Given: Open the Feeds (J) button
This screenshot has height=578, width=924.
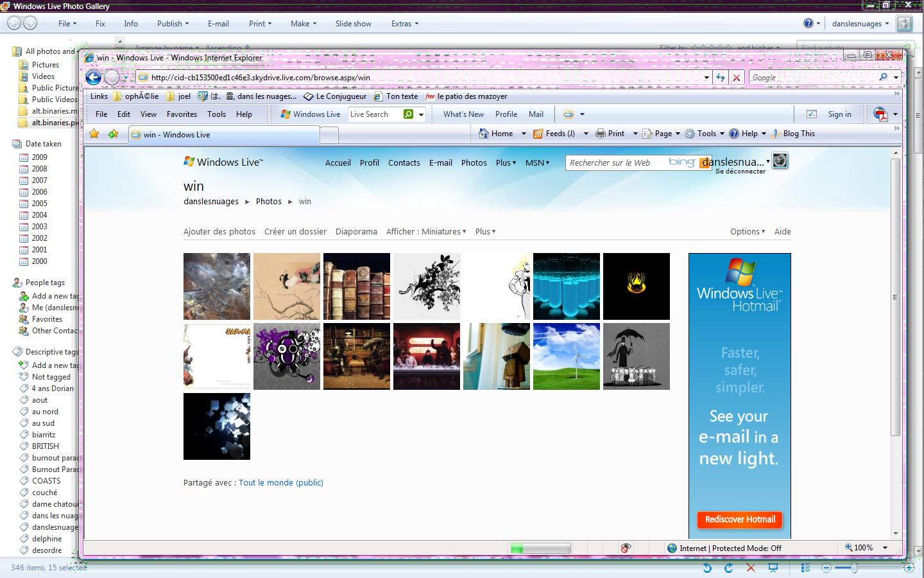Looking at the screenshot, I should [x=554, y=134].
